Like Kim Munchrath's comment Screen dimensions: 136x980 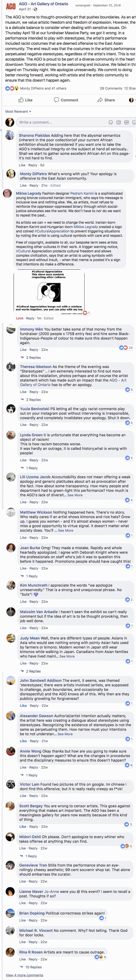(x=22, y=601)
